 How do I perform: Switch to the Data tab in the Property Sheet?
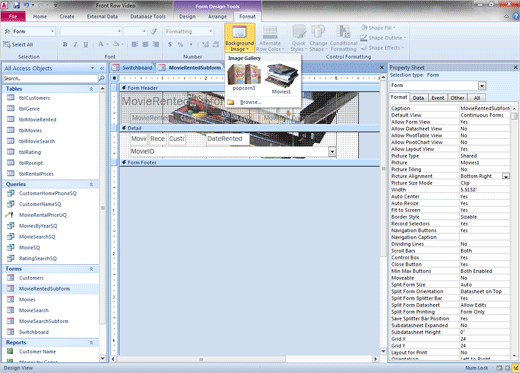click(418, 98)
